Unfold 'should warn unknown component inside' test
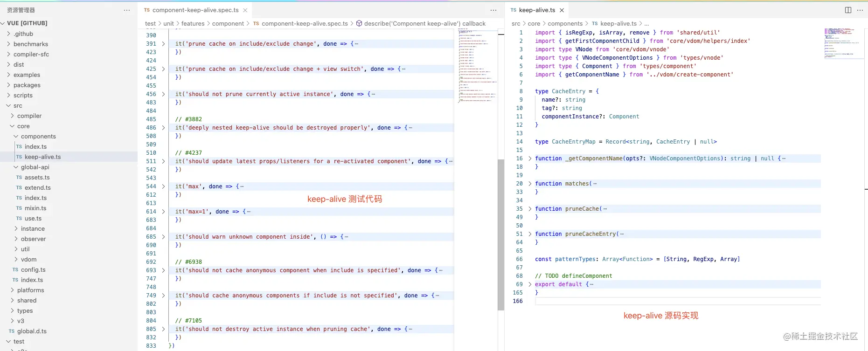 pos(163,237)
